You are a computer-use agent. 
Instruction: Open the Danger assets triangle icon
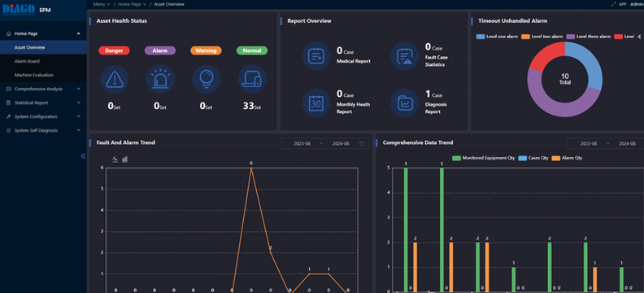point(114,79)
